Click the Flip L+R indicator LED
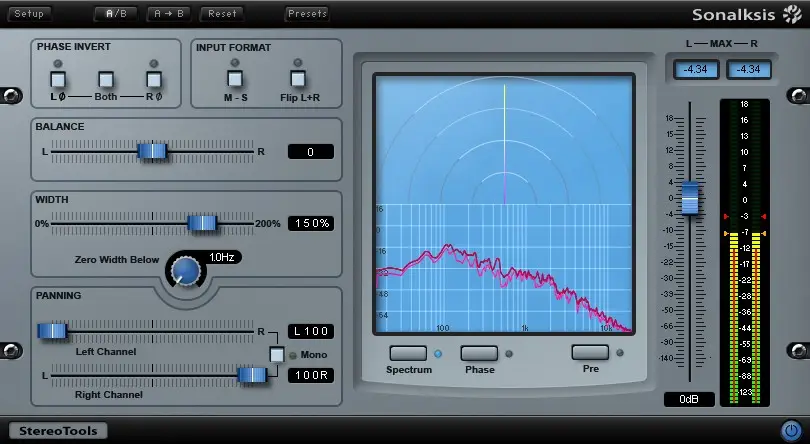The height and width of the screenshot is (444, 810). pos(298,63)
